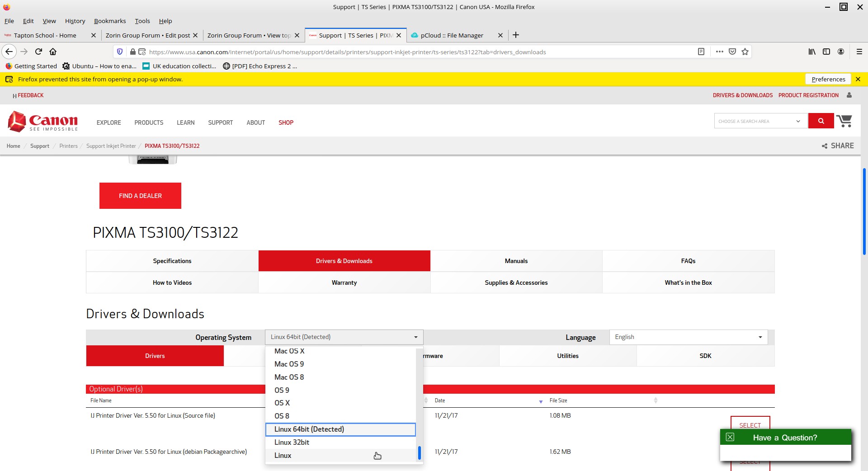Click the Find a Dealer button
Viewport: 868px width, 471px height.
coord(140,196)
